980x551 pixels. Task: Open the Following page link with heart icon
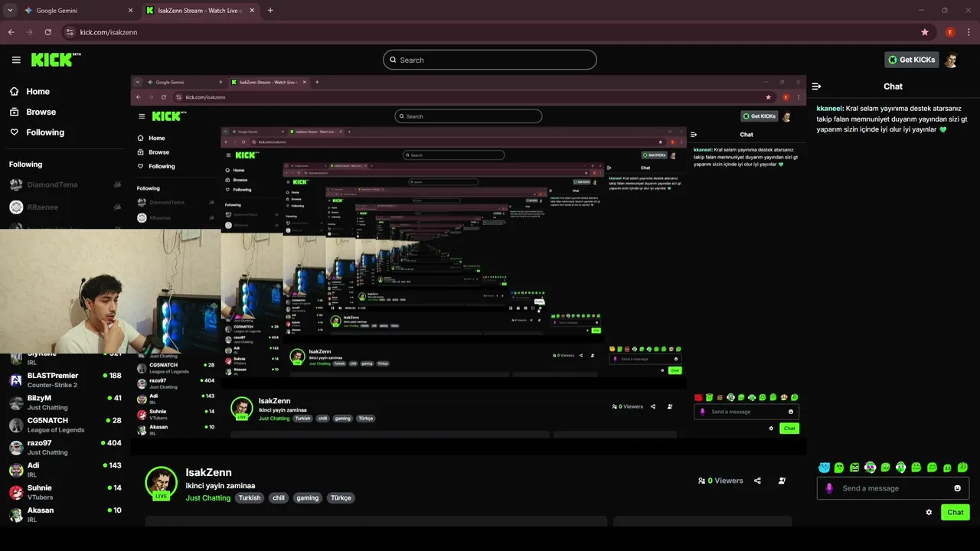coord(37,132)
